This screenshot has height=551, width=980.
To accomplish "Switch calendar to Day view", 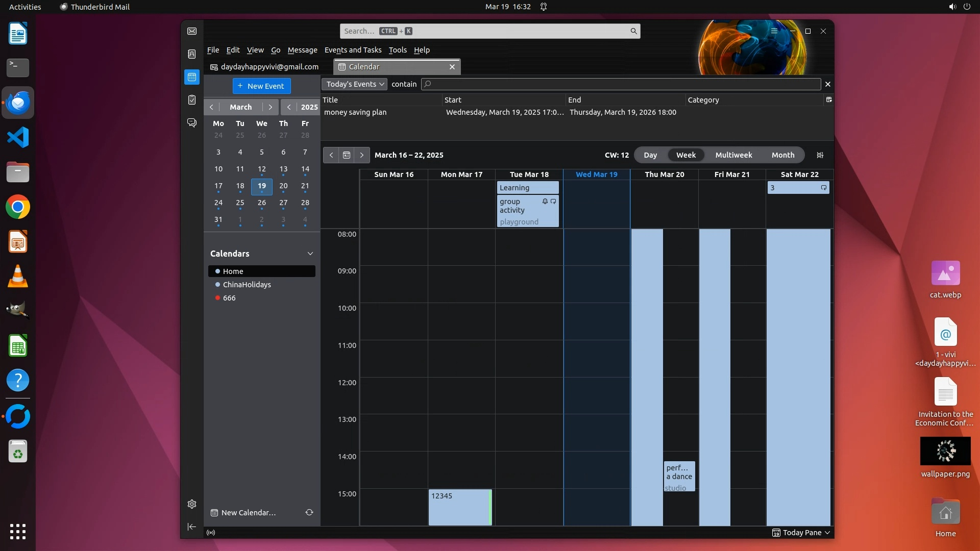I will click(x=650, y=155).
